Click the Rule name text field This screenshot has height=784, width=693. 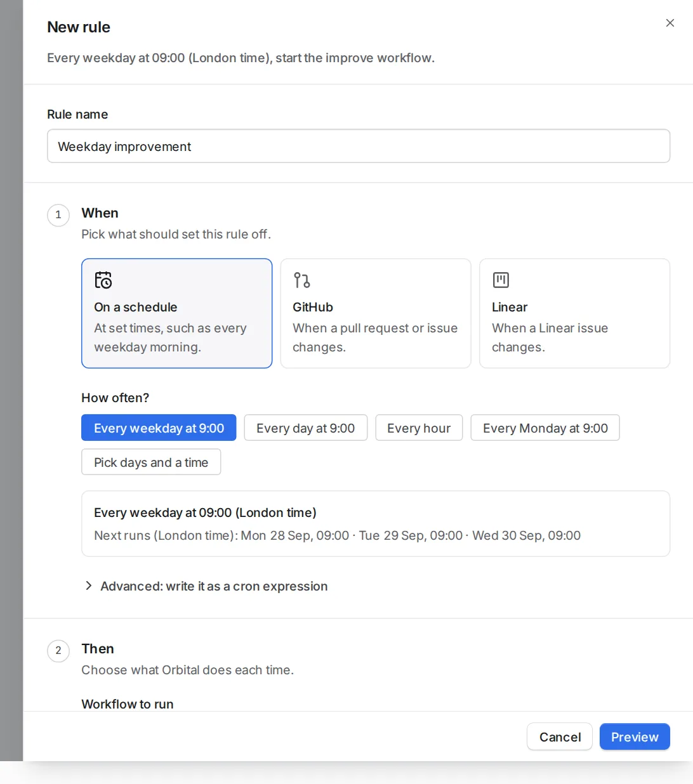point(359,146)
